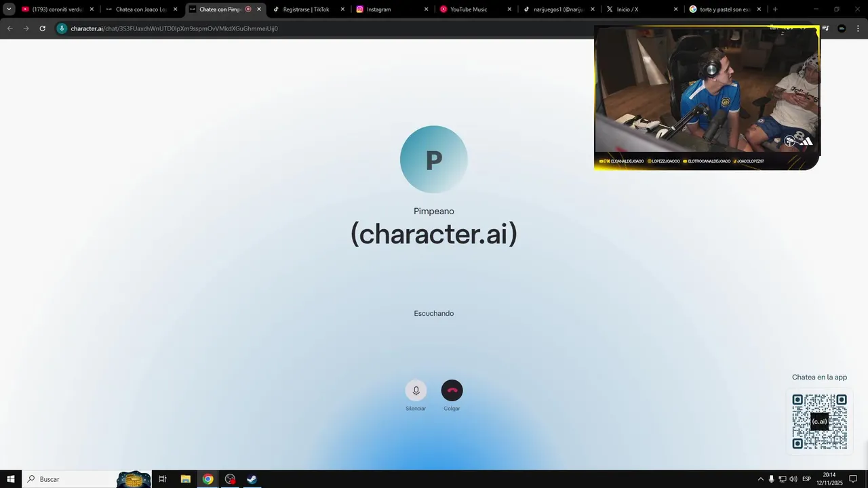Close the YouTube Music tab
Viewport: 868px width, 488px height.
(509, 9)
